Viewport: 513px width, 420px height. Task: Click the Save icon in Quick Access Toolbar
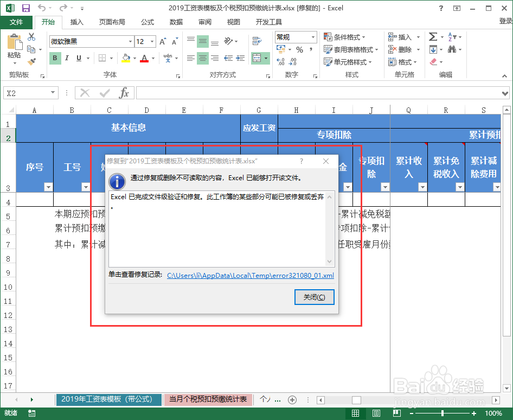pyautogui.click(x=25, y=8)
